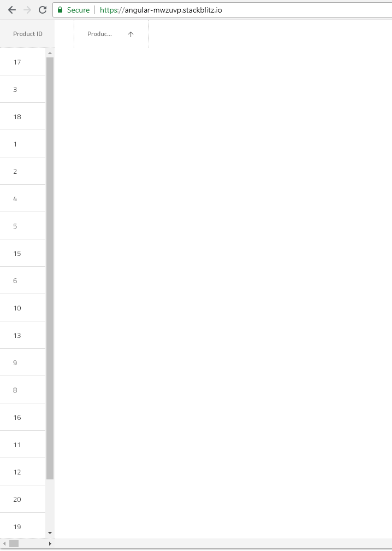Select the row with Product ID 20
Viewport: 392px width, 551px height.
point(23,500)
